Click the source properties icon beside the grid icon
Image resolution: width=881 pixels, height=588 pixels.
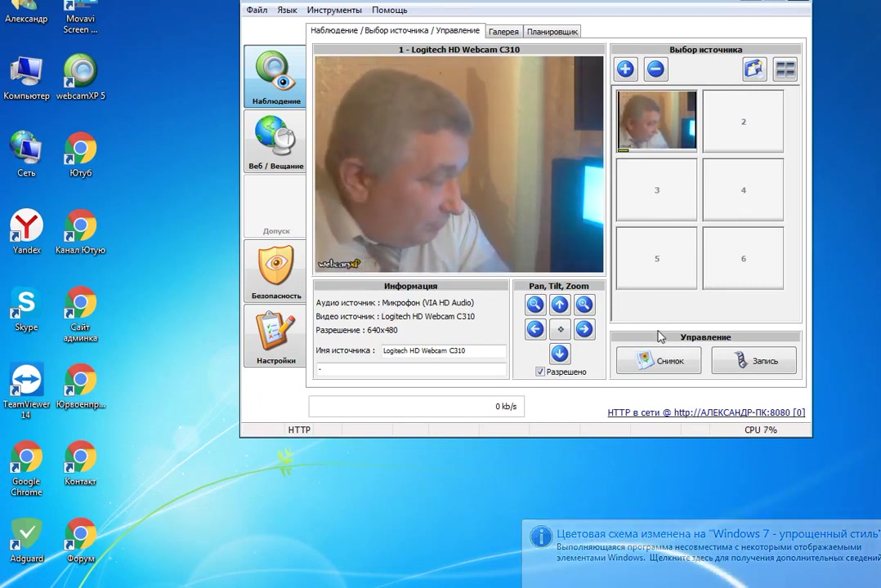pyautogui.click(x=754, y=69)
